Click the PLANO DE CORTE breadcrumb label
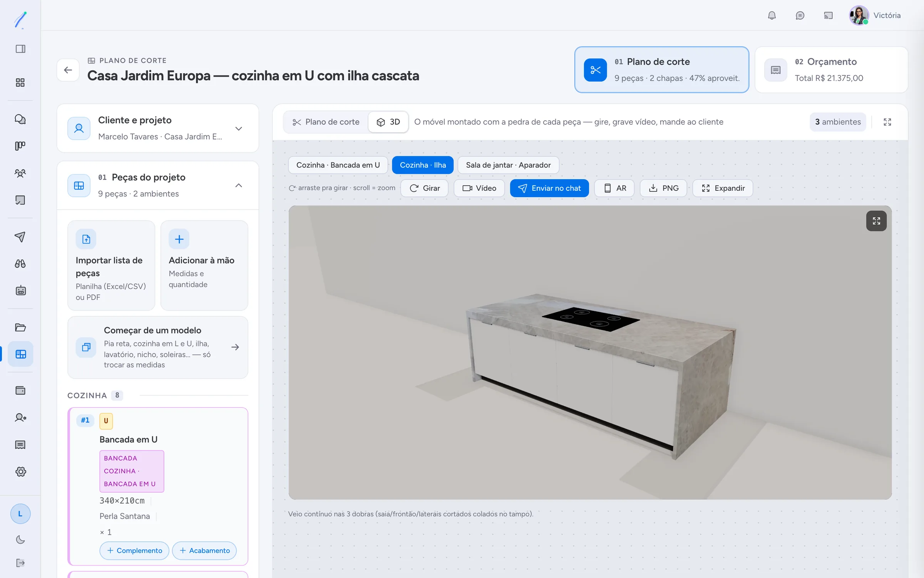This screenshot has height=578, width=924. pos(133,60)
